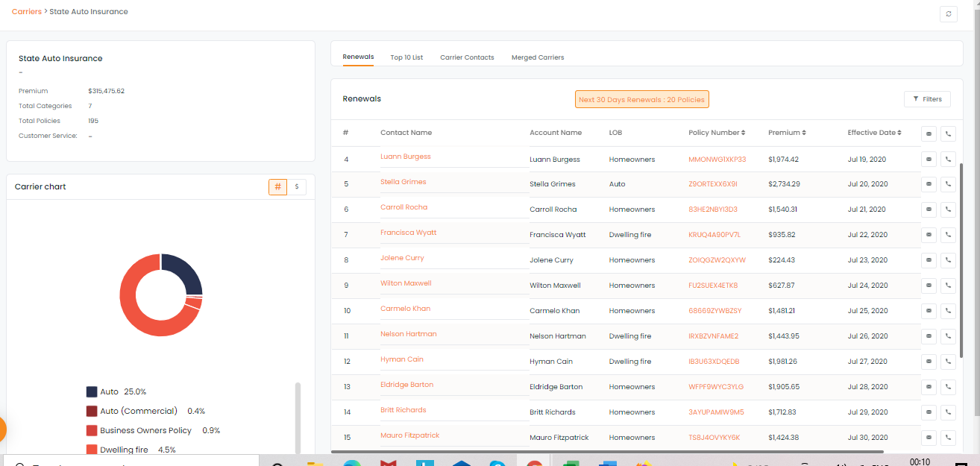This screenshot has width=980, height=466.
Task: Click the phone icon for Hyman Cain
Action: coord(948,362)
